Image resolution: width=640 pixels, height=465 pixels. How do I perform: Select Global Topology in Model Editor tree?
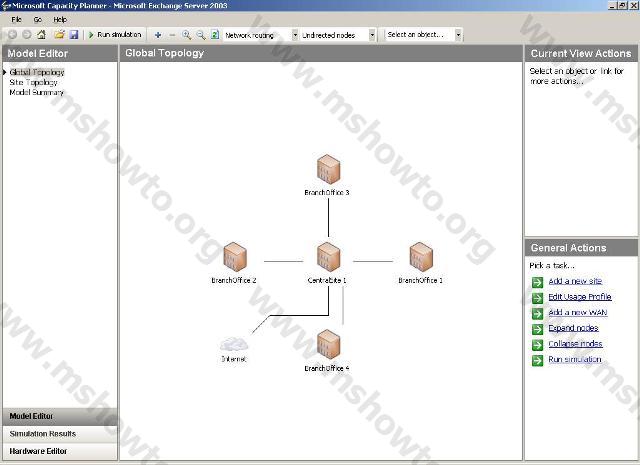click(x=37, y=72)
